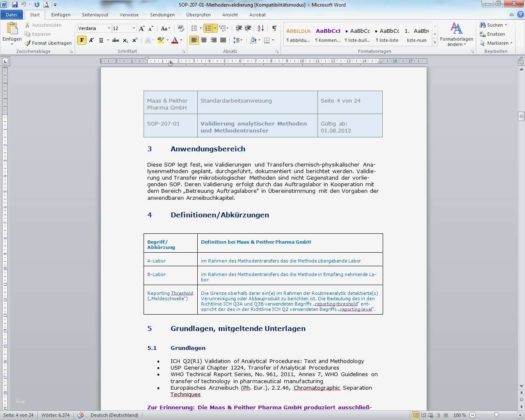Click the Suchen find button
This screenshot has height=420, width=525.
pos(491,25)
